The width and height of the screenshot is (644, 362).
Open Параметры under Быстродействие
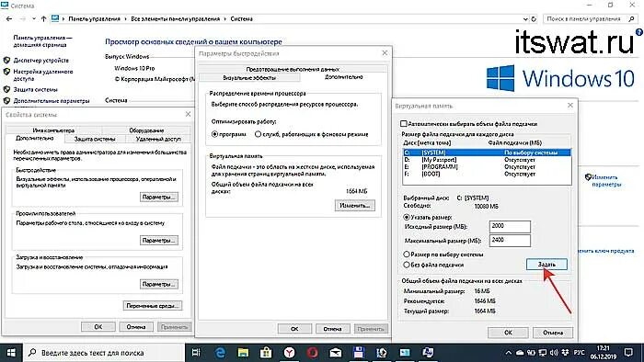pyautogui.click(x=159, y=198)
